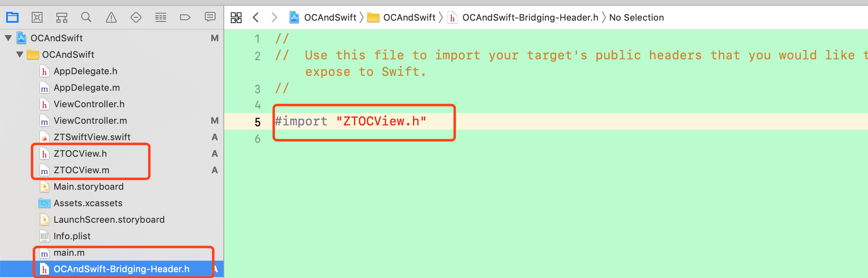
Task: Collapse the OCAndSwift folder group
Action: pyautogui.click(x=20, y=54)
